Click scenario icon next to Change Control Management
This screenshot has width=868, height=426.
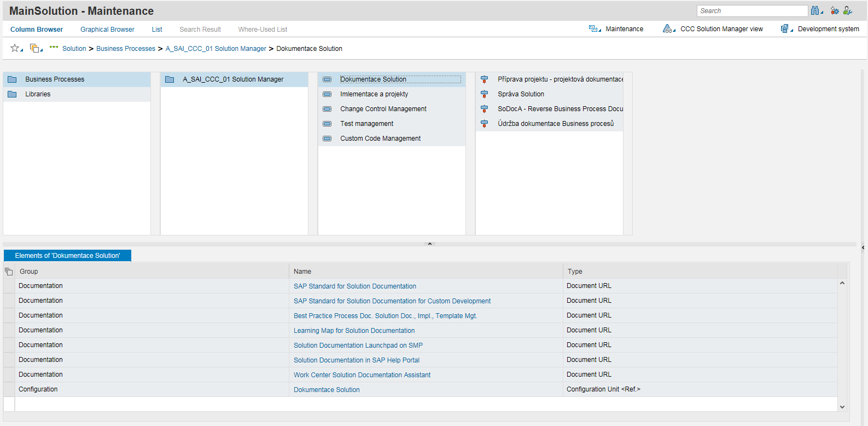tap(327, 109)
